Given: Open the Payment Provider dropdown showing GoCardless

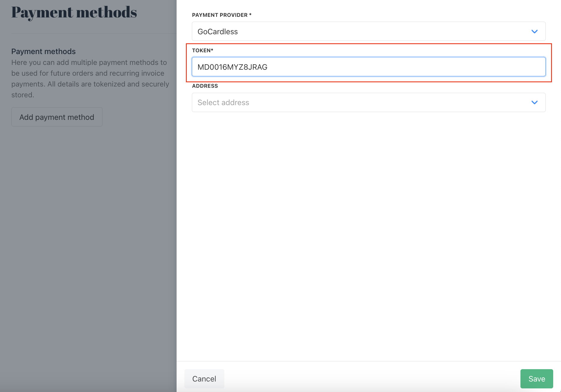Looking at the screenshot, I should tap(368, 31).
